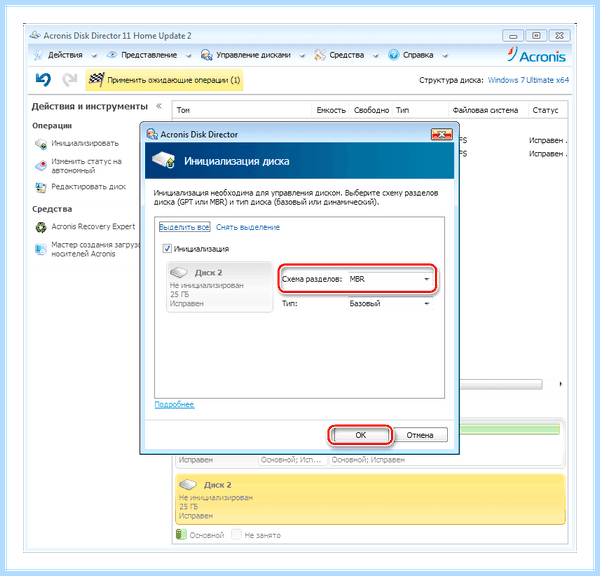The width and height of the screenshot is (600, 576).
Task: Click the Initialize operation disk icon
Action: [41, 144]
